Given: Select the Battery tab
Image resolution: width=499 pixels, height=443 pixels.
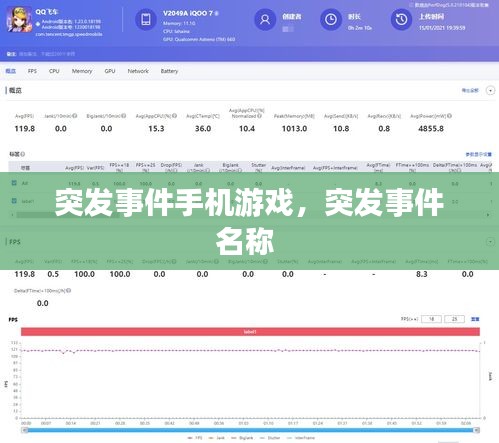Looking at the screenshot, I should click(169, 71).
